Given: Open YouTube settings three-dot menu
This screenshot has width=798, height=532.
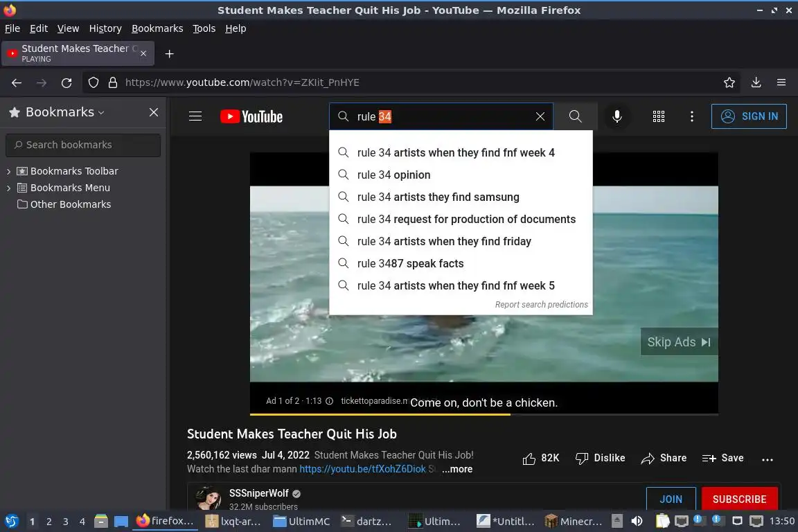Looking at the screenshot, I should (691, 116).
